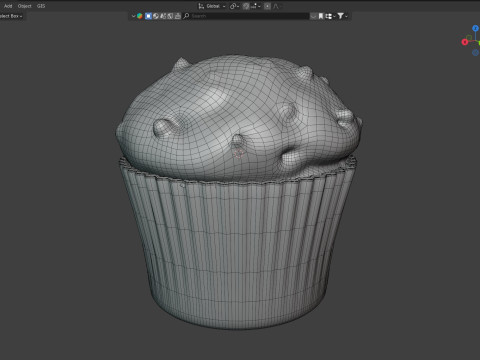
Task: Open the funnel filter dropdown
Action: point(342,16)
